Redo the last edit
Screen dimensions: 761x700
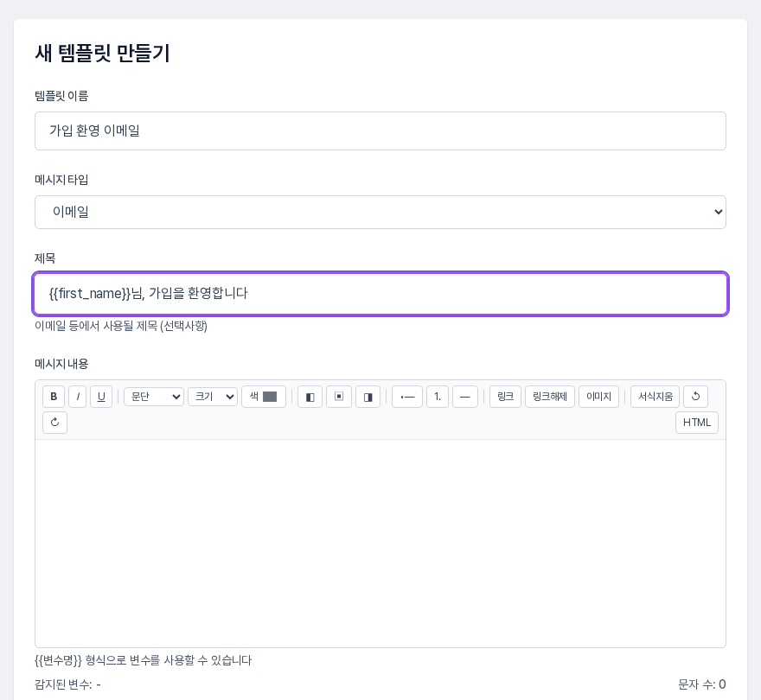[54, 423]
